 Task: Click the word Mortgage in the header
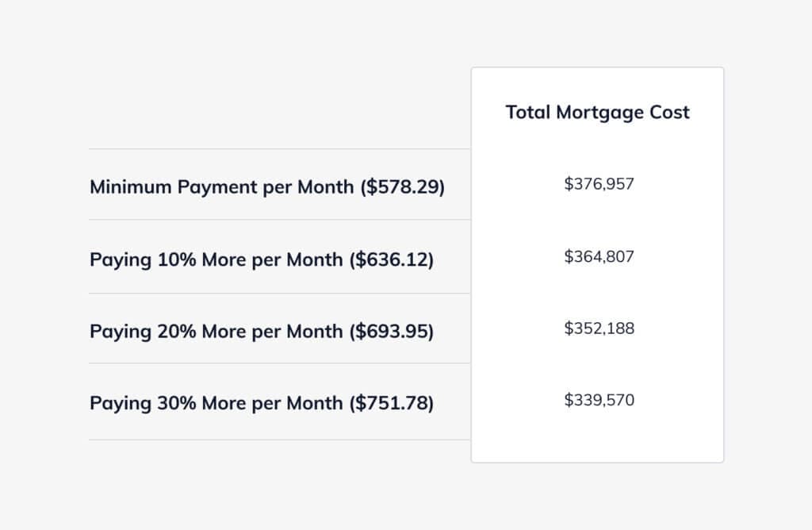coord(600,113)
